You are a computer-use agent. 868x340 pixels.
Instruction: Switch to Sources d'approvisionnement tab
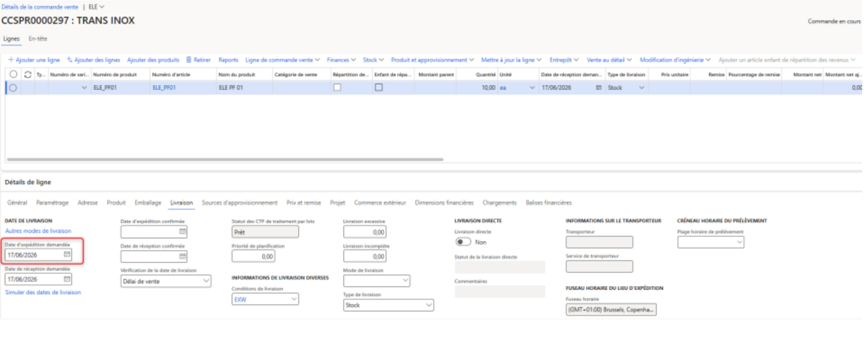[x=240, y=203]
